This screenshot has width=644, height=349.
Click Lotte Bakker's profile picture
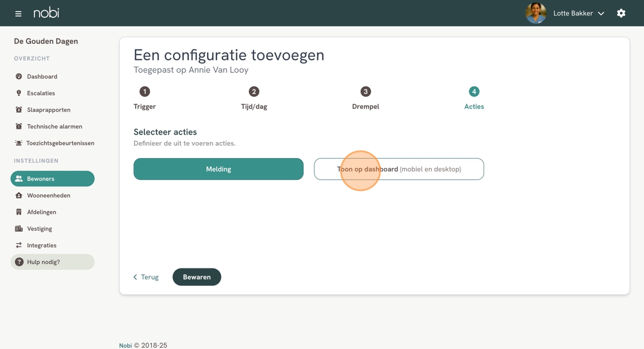pyautogui.click(x=536, y=13)
